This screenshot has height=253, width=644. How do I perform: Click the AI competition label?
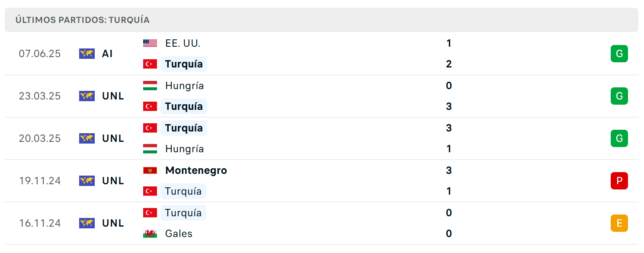point(107,54)
